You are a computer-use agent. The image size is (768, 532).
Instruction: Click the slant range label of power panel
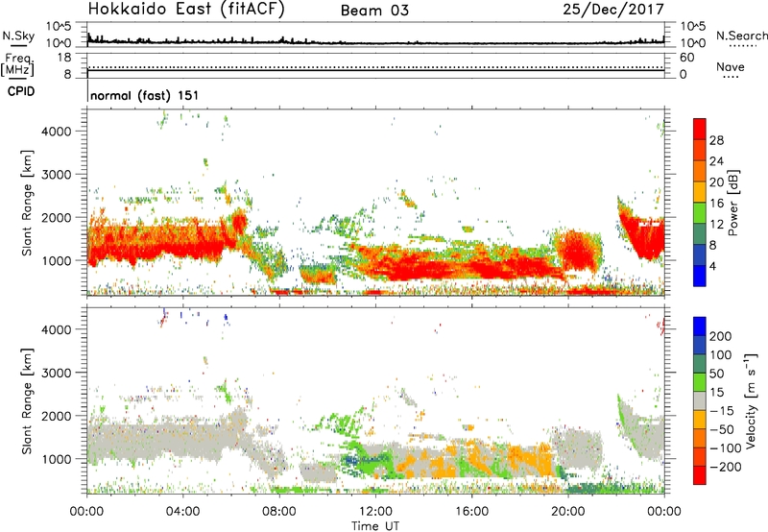[27, 203]
